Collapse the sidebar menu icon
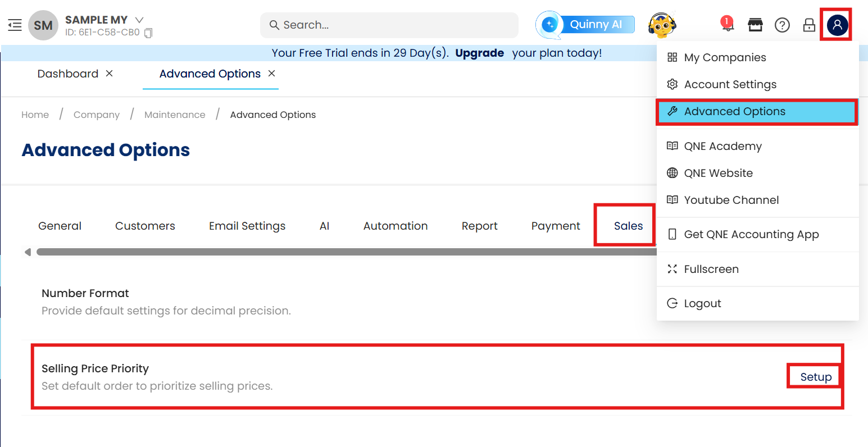The width and height of the screenshot is (868, 447). click(15, 25)
